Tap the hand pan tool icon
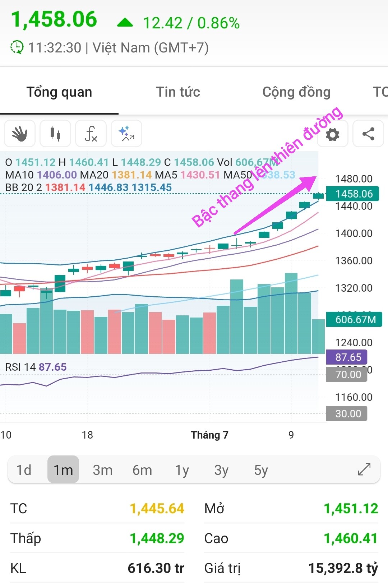 [20, 134]
